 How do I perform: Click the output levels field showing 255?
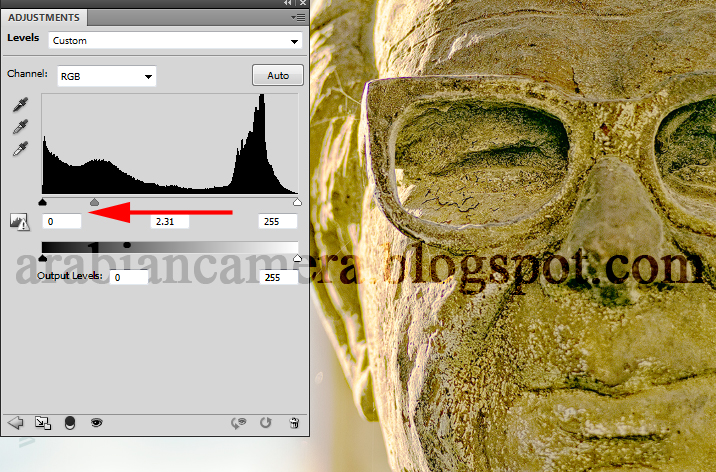(x=279, y=277)
